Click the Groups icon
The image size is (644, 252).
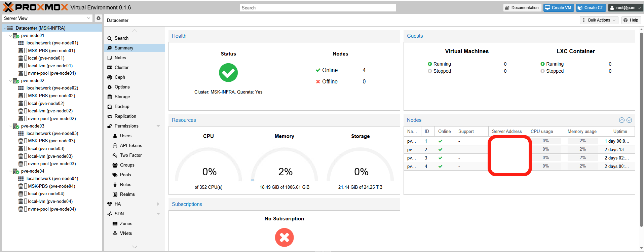pyautogui.click(x=115, y=165)
